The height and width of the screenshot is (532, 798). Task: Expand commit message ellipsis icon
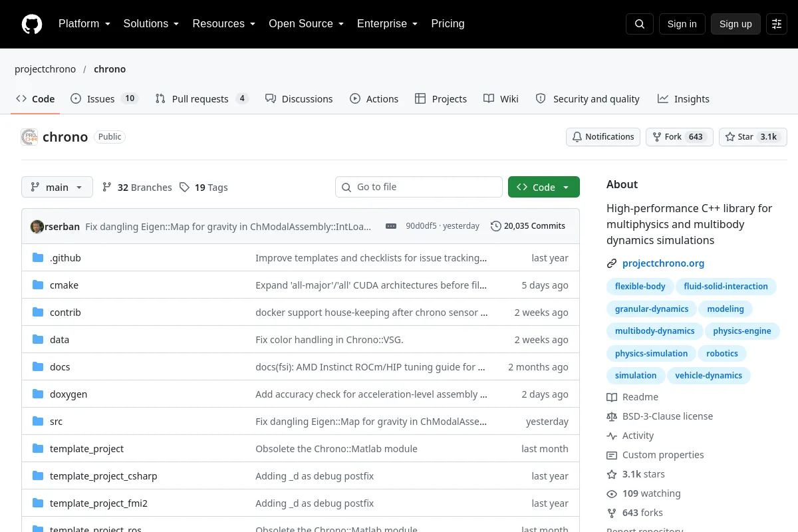[x=391, y=226]
